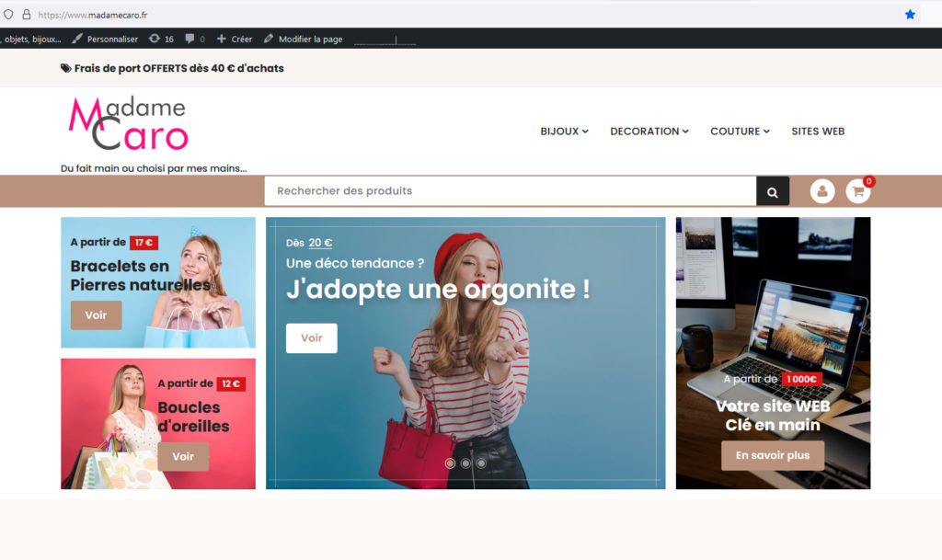The height and width of the screenshot is (560, 942).
Task: Select the third slider pagination dot
Action: tap(481, 463)
